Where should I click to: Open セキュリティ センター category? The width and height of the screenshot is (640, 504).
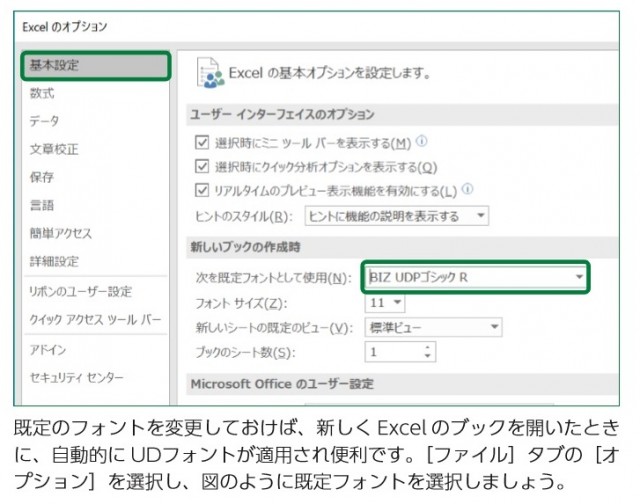coord(76,377)
